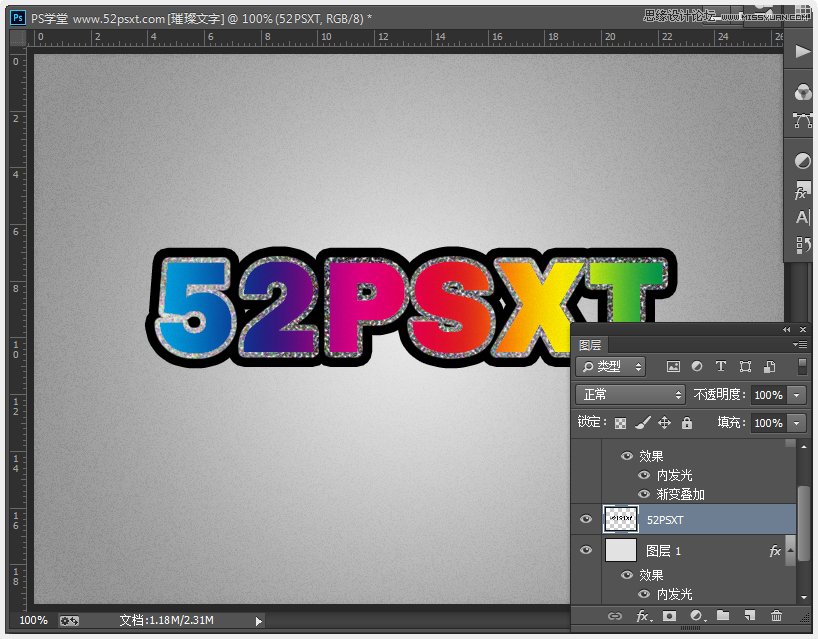The width and height of the screenshot is (818, 639).
Task: Click the 渐变叠加 effect entry
Action: (x=681, y=494)
